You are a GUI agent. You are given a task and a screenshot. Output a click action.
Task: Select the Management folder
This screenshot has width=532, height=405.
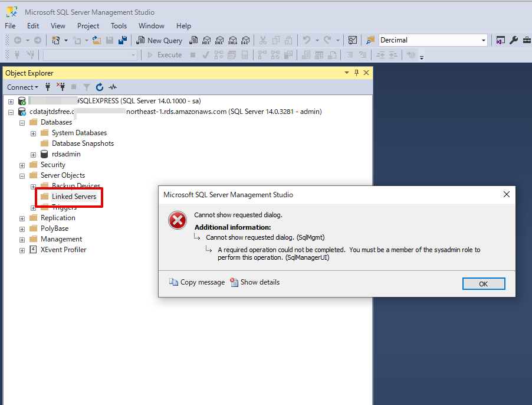[61, 239]
